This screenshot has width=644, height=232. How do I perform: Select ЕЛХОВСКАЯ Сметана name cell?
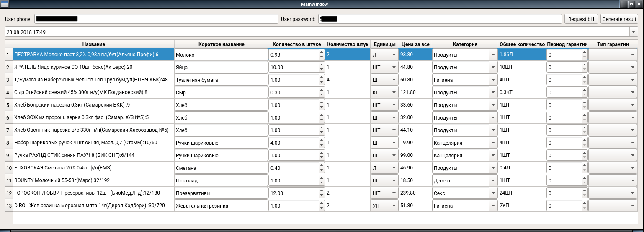(93, 168)
